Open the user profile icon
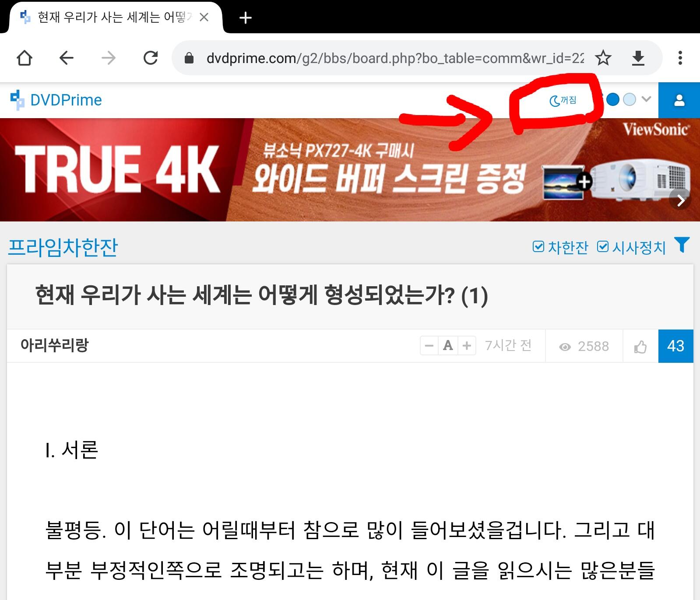 (679, 100)
